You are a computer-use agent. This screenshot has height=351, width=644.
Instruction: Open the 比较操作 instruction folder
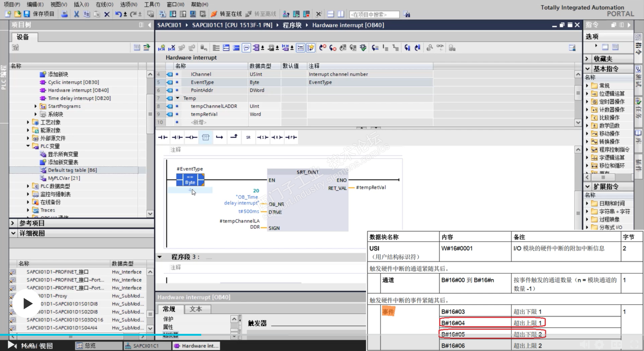pyautogui.click(x=609, y=117)
